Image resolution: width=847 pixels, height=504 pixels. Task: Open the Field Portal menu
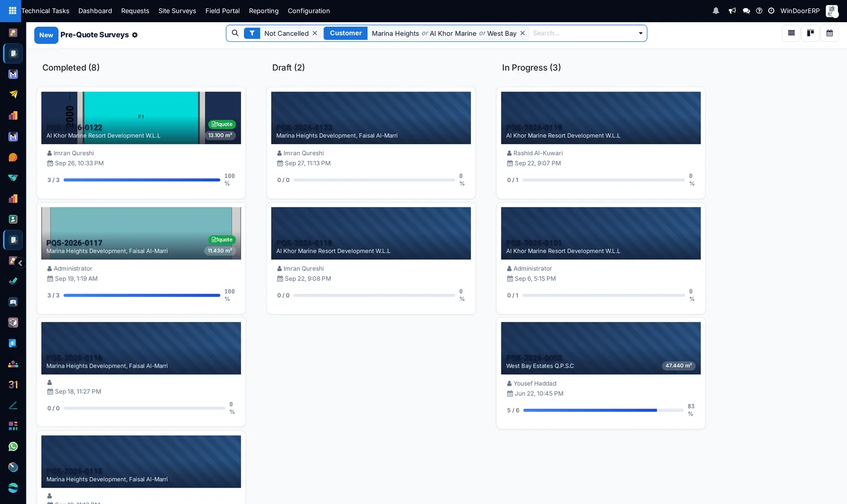click(x=222, y=11)
